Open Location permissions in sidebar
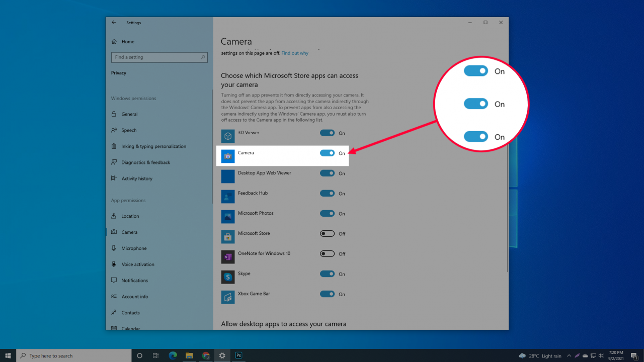 (x=130, y=216)
